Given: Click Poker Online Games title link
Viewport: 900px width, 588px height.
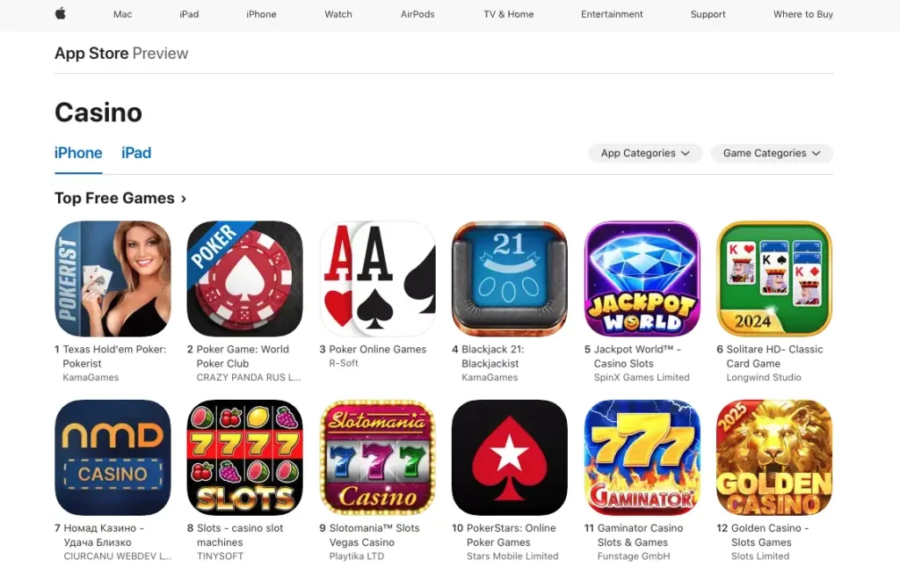Looking at the screenshot, I should coord(378,349).
